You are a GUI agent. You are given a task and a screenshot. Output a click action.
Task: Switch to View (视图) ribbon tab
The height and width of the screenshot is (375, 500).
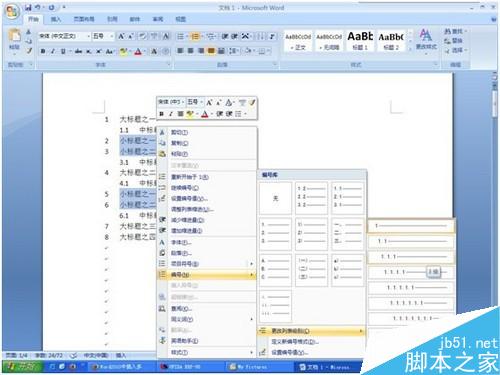coord(180,19)
